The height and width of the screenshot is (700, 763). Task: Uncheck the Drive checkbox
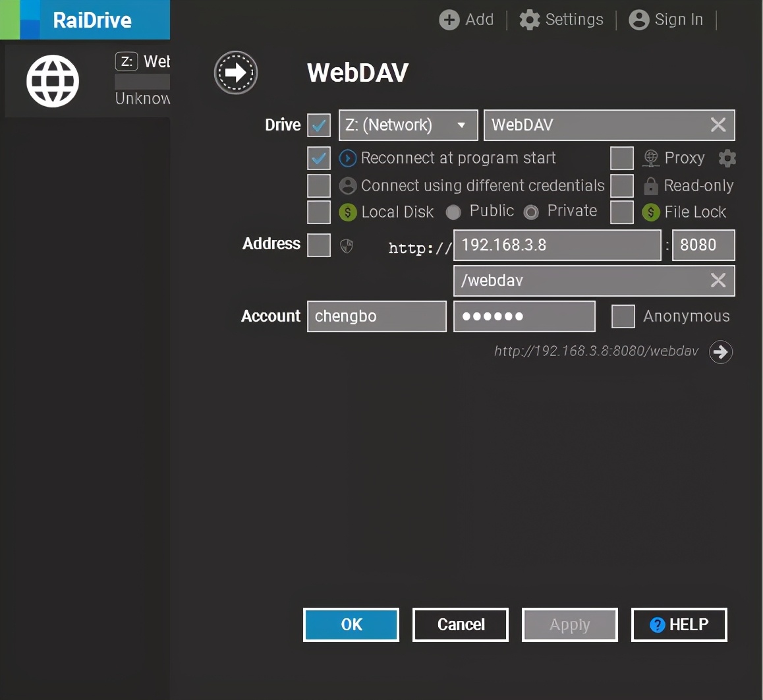(319, 125)
